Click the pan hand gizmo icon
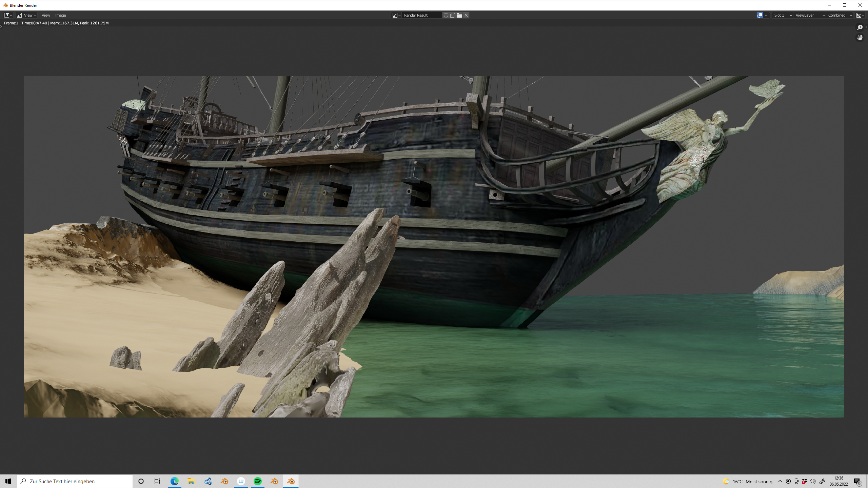 click(860, 38)
